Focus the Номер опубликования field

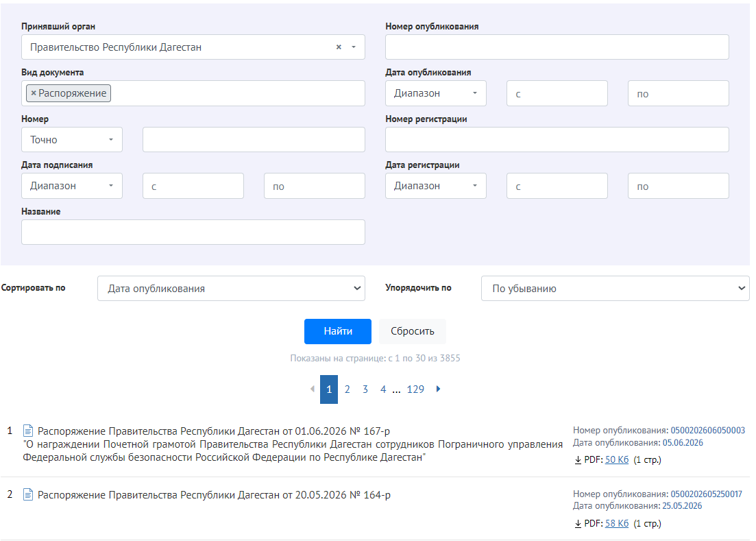click(557, 47)
